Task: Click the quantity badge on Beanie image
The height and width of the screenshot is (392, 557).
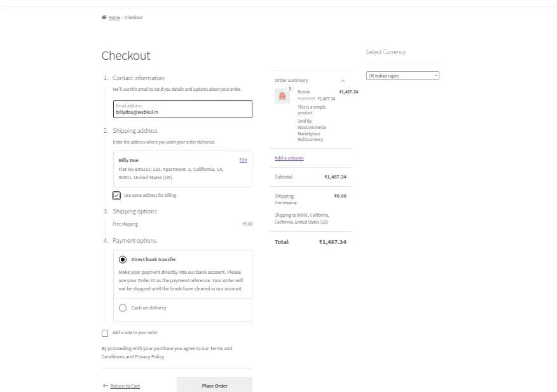Action: [290, 89]
